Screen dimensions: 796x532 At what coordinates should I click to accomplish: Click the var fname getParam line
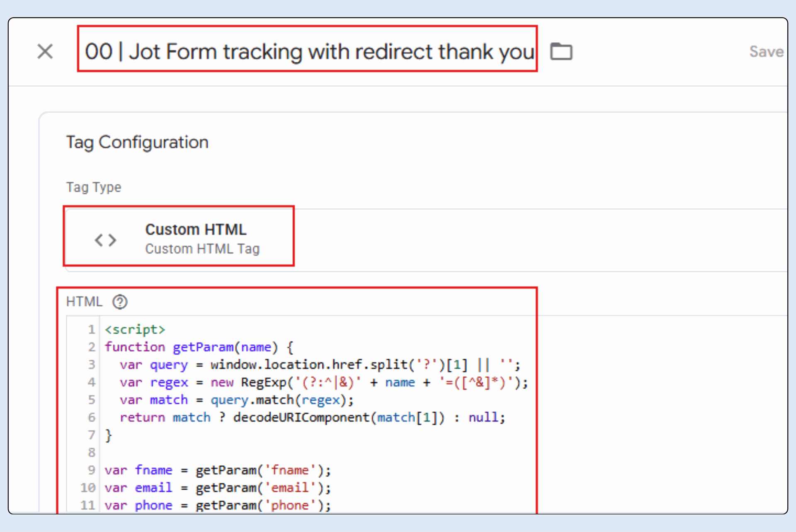pos(218,470)
